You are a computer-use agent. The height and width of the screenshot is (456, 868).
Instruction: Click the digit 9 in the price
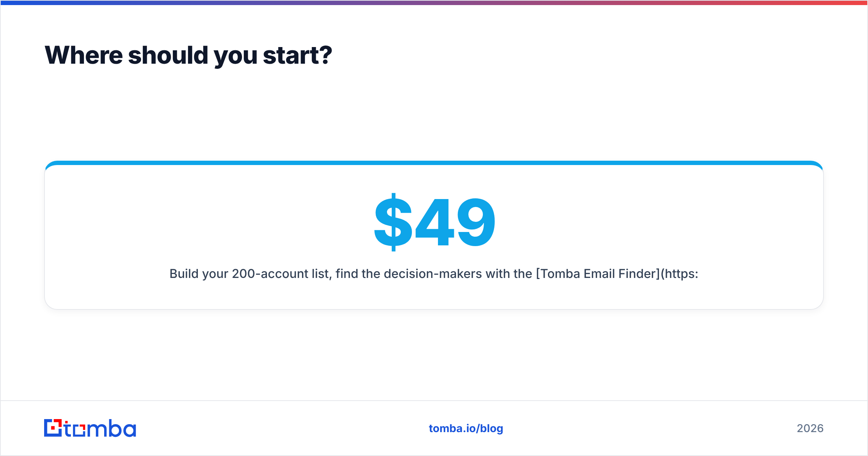tap(476, 222)
